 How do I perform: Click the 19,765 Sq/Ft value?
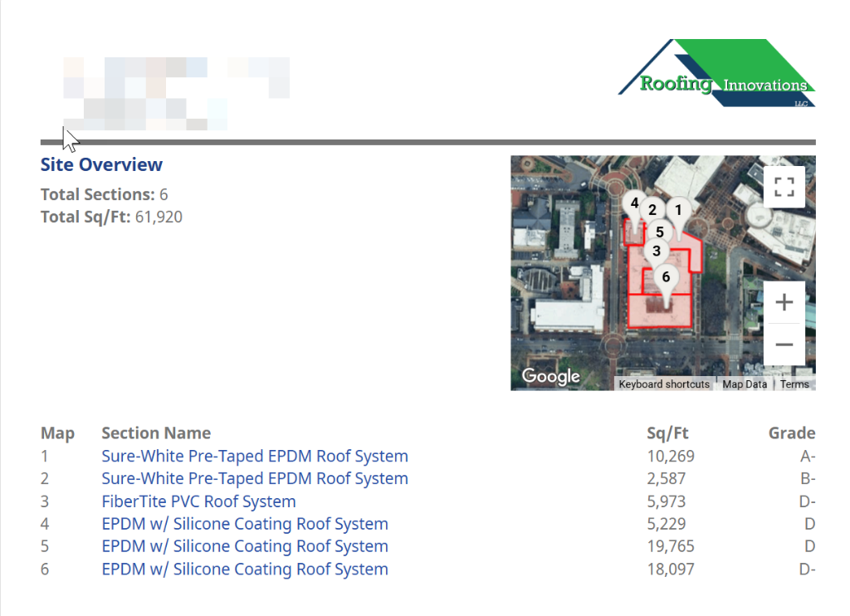coord(671,546)
